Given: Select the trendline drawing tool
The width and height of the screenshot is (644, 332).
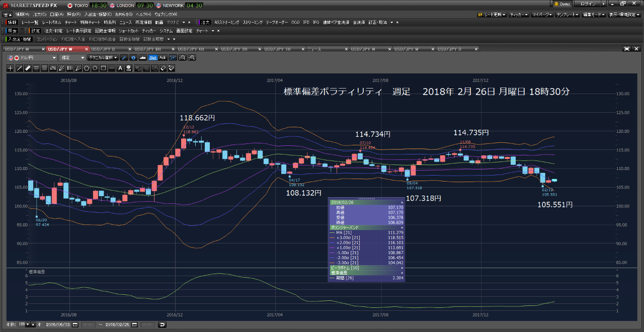Looking at the screenshot, I should click(20, 68).
